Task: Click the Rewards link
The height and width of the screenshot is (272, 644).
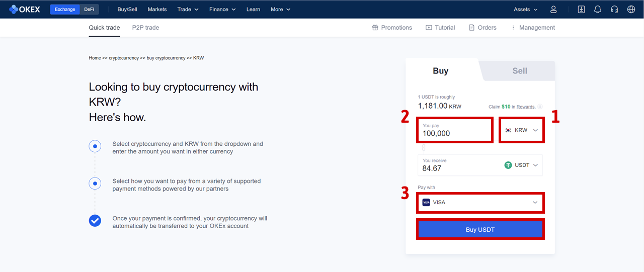Action: click(526, 107)
